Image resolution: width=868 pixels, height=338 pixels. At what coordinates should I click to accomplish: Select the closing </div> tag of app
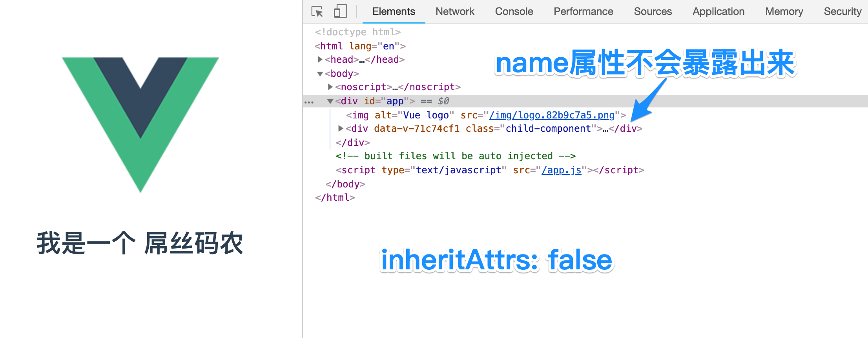click(353, 142)
